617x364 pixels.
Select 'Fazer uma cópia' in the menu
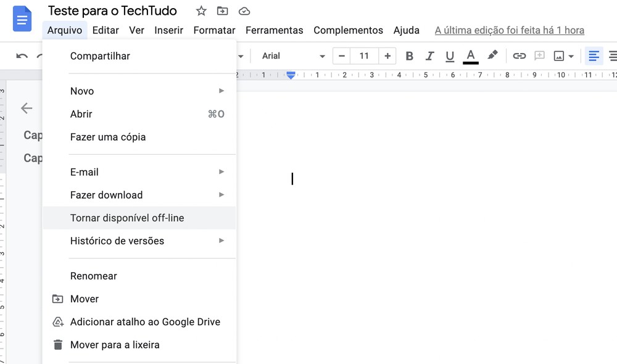[x=107, y=137]
